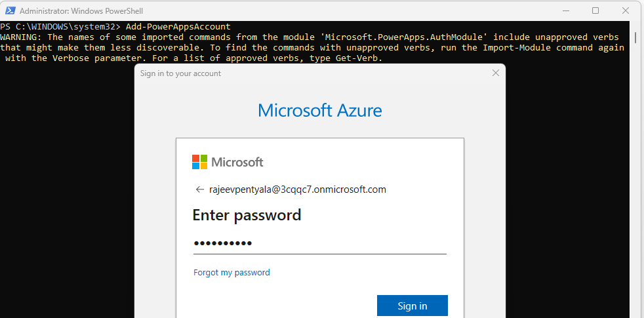This screenshot has width=644, height=318.
Task: Click the 'Sign in to your account' title bar
Action: 180,73
